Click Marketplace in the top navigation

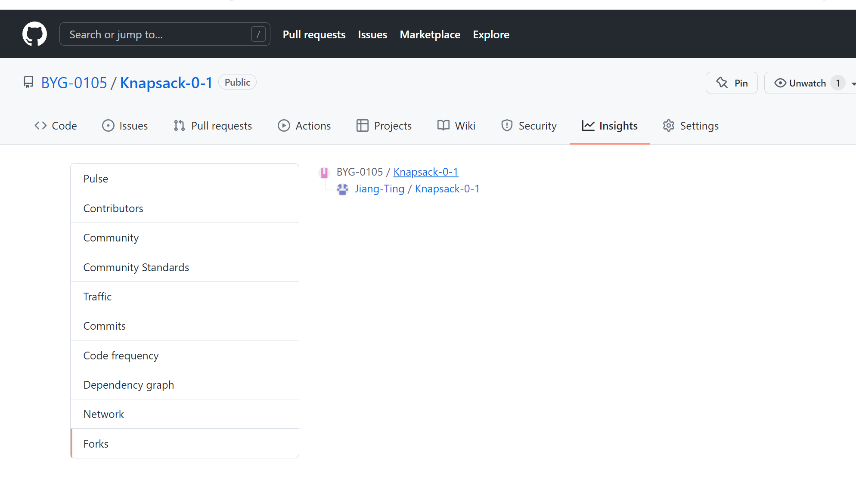tap(430, 34)
